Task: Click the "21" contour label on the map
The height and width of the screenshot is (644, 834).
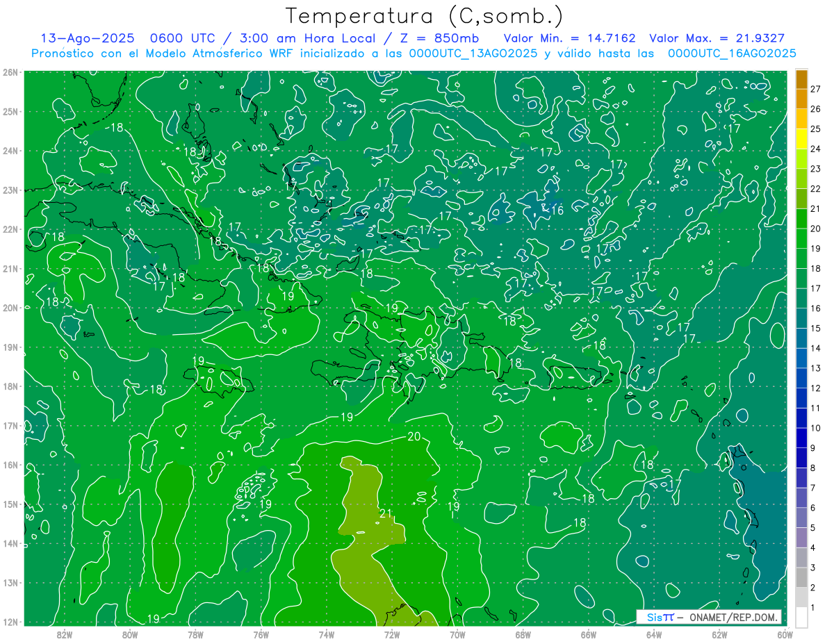Action: [386, 514]
